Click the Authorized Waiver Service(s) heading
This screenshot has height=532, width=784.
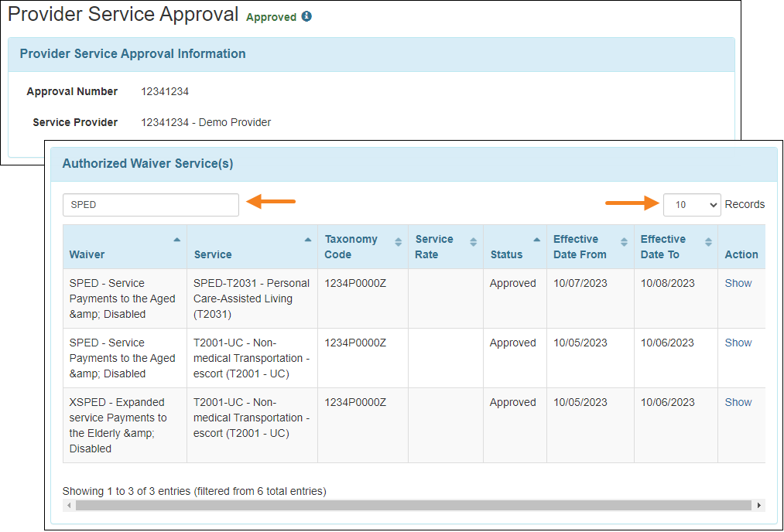tap(148, 163)
